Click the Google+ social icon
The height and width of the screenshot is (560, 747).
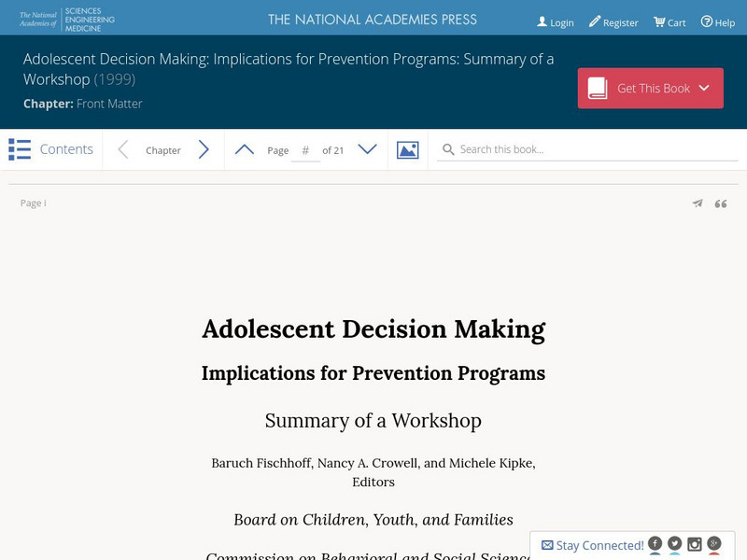coord(714,543)
